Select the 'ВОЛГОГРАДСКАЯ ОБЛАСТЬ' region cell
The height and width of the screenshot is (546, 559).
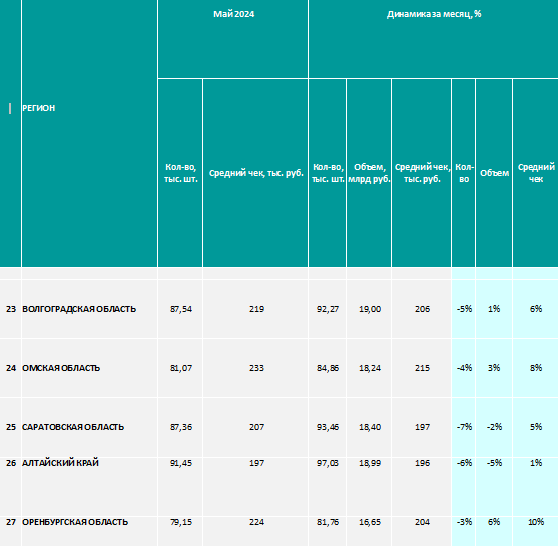click(x=89, y=309)
